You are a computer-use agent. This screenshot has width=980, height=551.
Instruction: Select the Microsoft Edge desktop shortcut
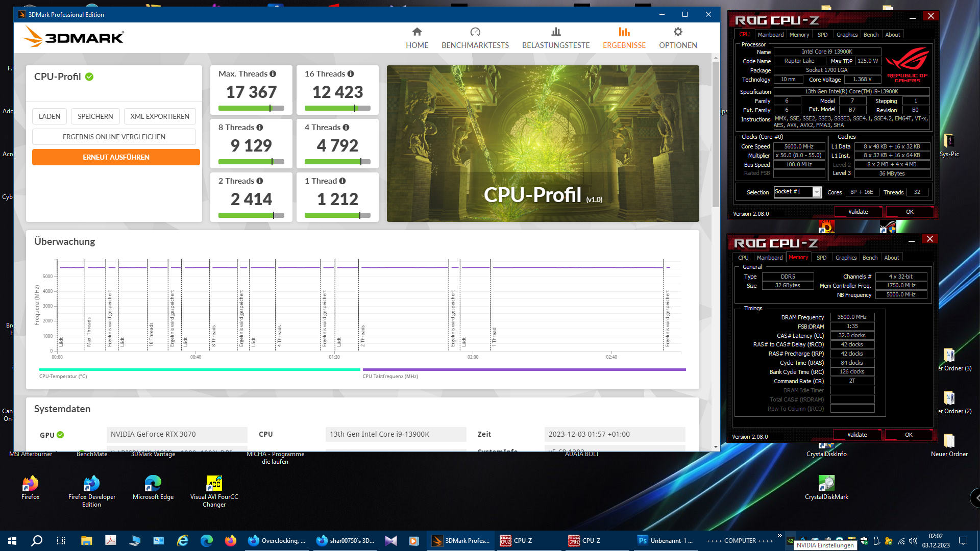(x=153, y=488)
